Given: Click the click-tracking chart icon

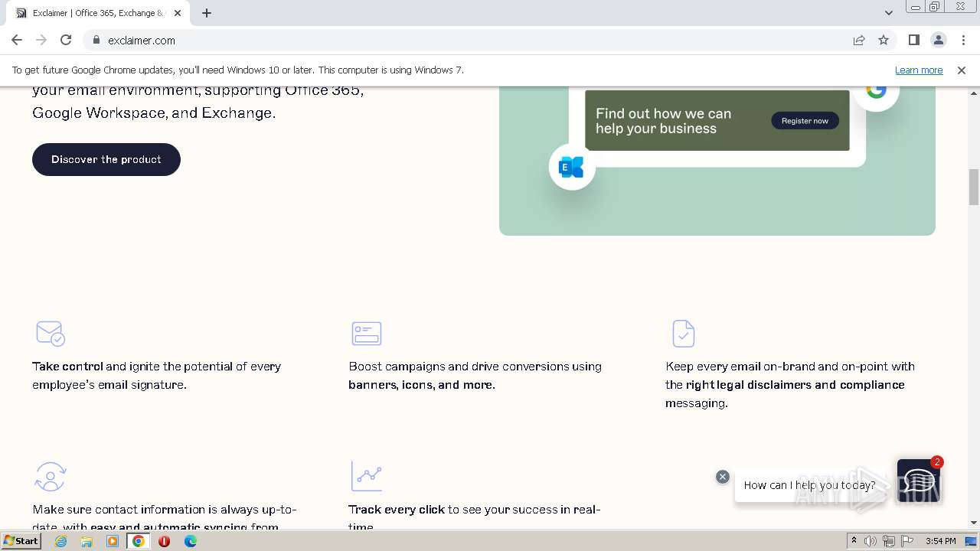Looking at the screenshot, I should [367, 476].
